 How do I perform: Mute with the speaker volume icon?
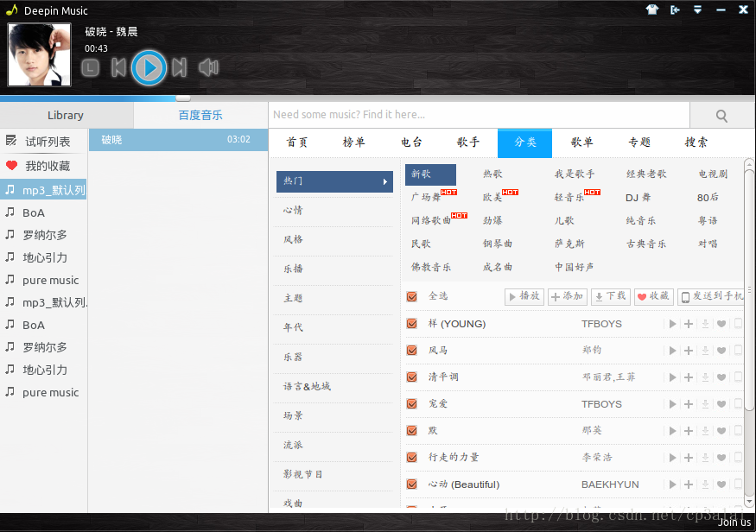pyautogui.click(x=209, y=67)
